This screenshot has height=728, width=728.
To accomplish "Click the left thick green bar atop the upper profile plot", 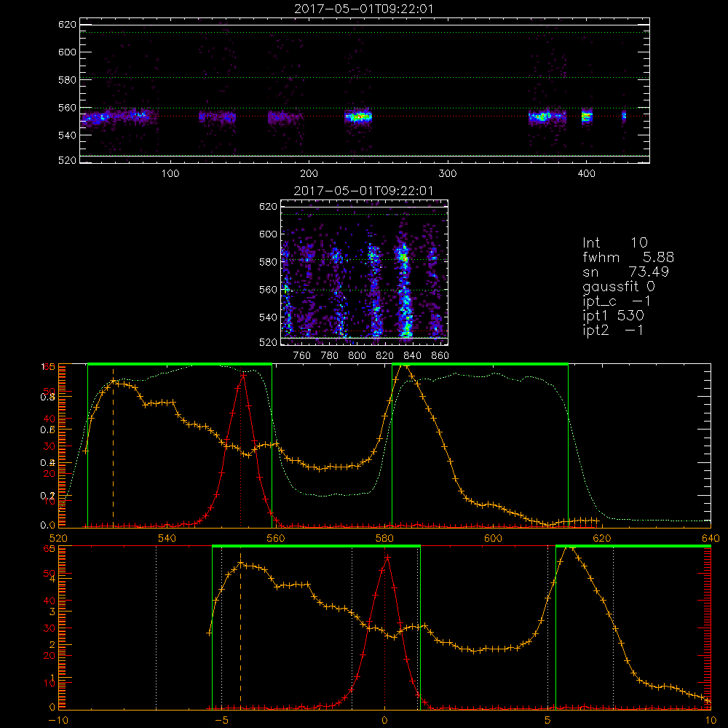I will (180, 364).
